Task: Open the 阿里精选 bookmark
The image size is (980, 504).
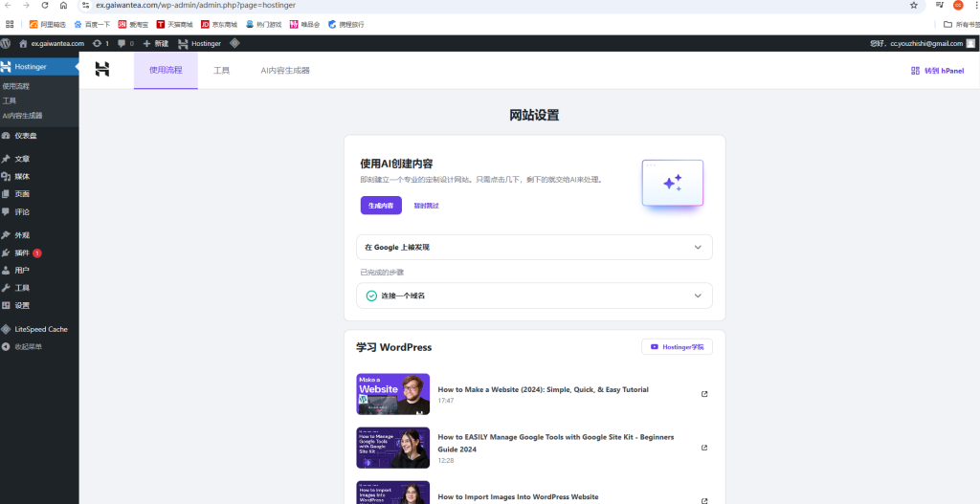Action: point(47,24)
